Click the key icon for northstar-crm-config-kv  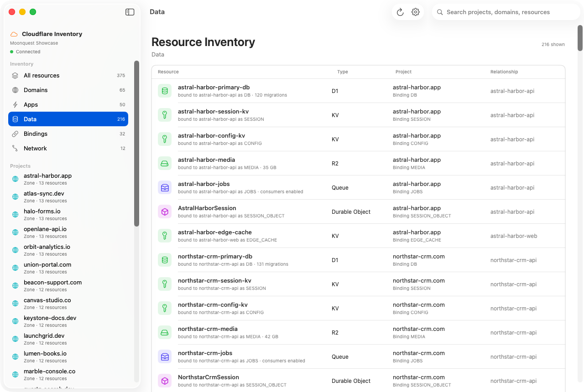point(165,308)
